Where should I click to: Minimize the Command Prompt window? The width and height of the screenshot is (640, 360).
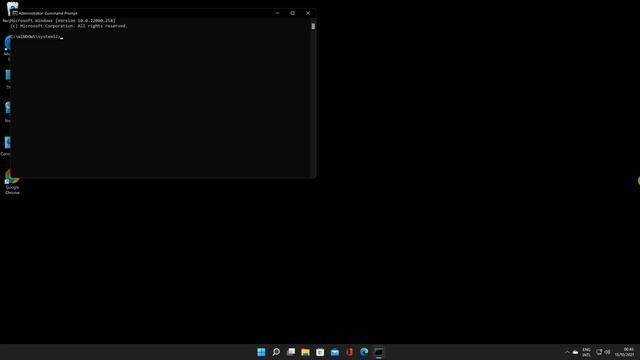coord(278,13)
